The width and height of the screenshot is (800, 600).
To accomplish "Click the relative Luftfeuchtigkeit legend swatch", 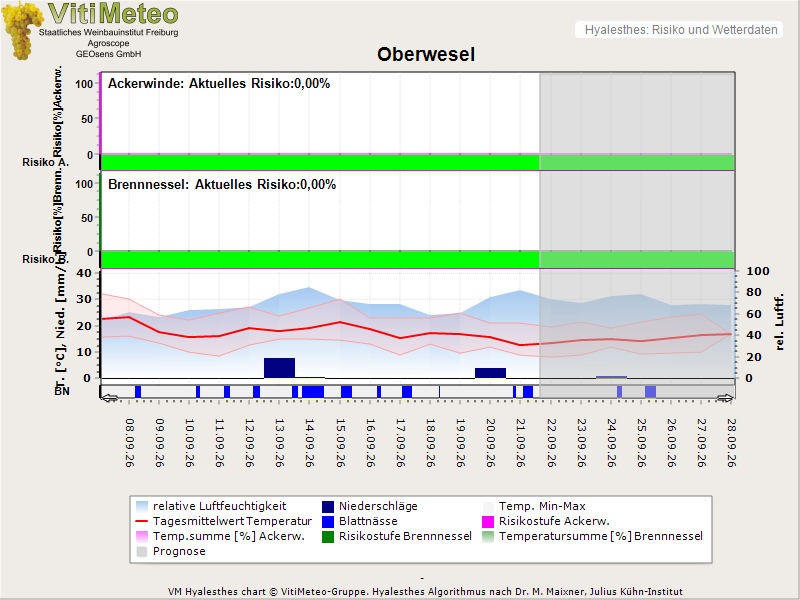I will [x=142, y=506].
